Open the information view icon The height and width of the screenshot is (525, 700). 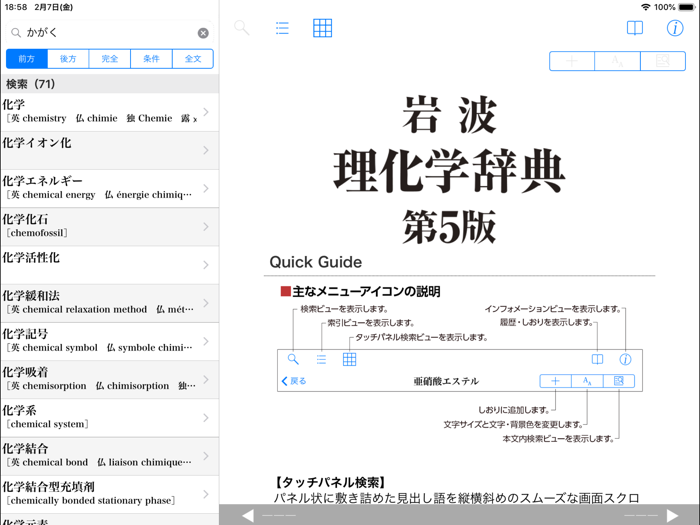pyautogui.click(x=675, y=28)
